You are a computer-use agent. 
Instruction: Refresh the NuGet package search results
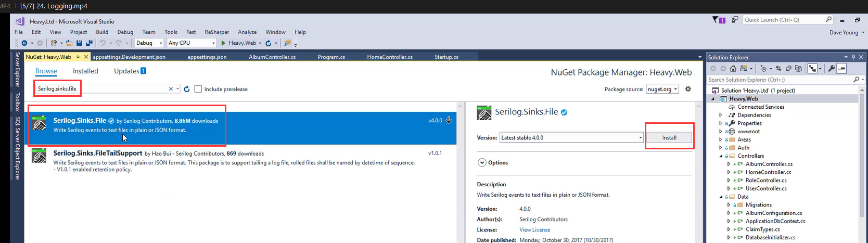(x=187, y=89)
